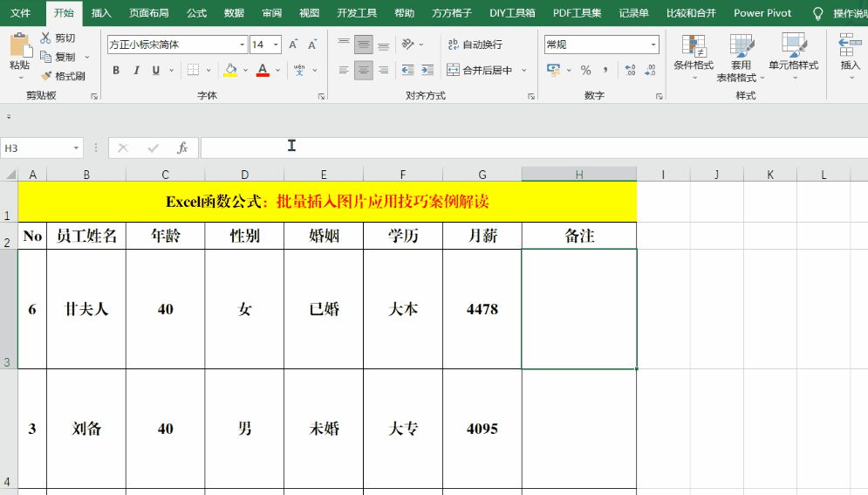Select the cell with salary 4095

482,429
